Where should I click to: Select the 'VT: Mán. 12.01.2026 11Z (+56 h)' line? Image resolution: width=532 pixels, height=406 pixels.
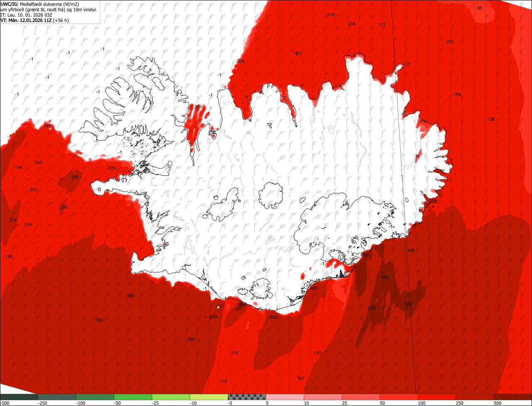[x=34, y=20]
